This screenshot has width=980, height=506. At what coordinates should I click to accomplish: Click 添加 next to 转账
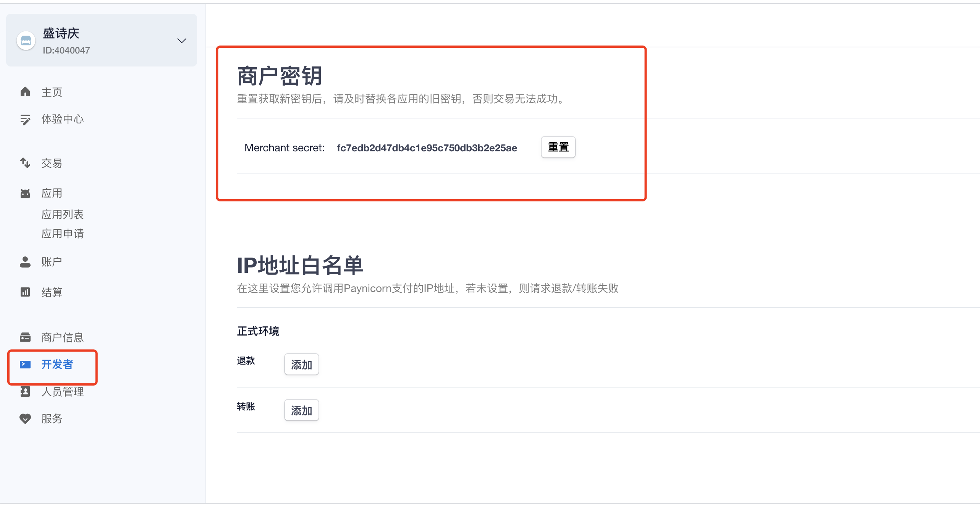pyautogui.click(x=301, y=410)
